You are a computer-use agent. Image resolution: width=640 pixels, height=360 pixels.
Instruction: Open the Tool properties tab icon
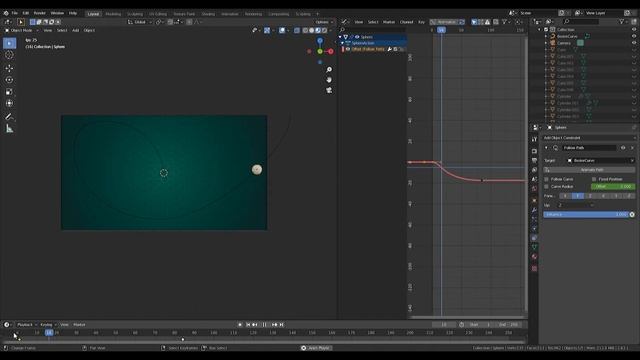pyautogui.click(x=534, y=139)
